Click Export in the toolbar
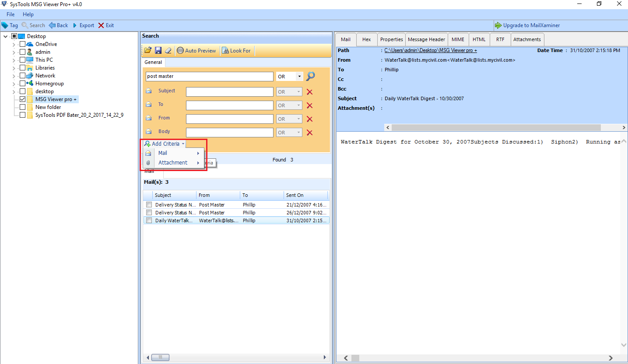 coord(83,25)
